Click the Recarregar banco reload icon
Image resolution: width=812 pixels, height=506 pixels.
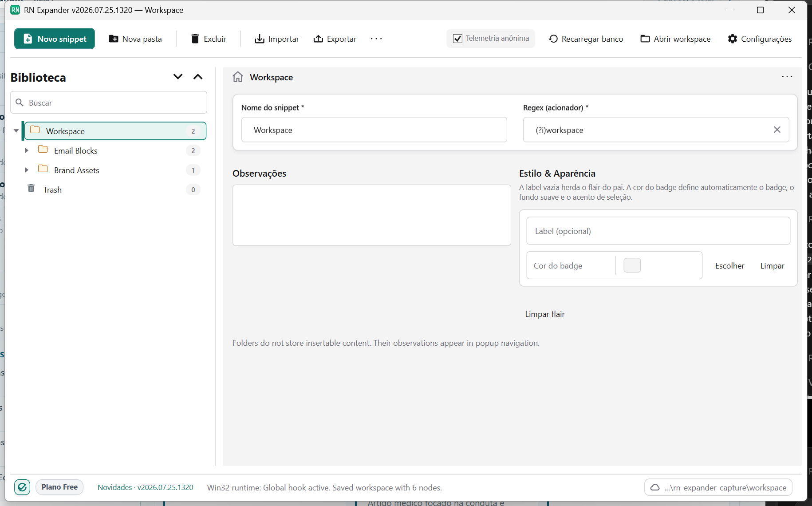[553, 39]
